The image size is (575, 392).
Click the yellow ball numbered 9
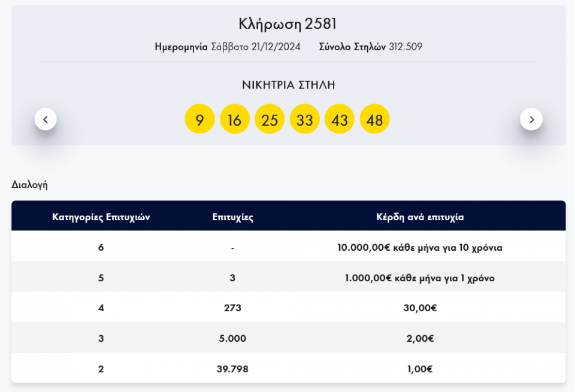(x=199, y=119)
